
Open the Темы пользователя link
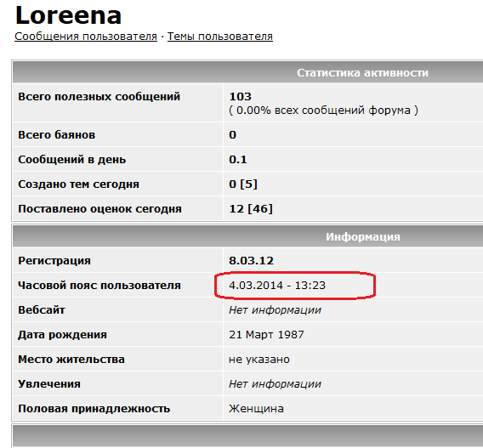coord(220,37)
